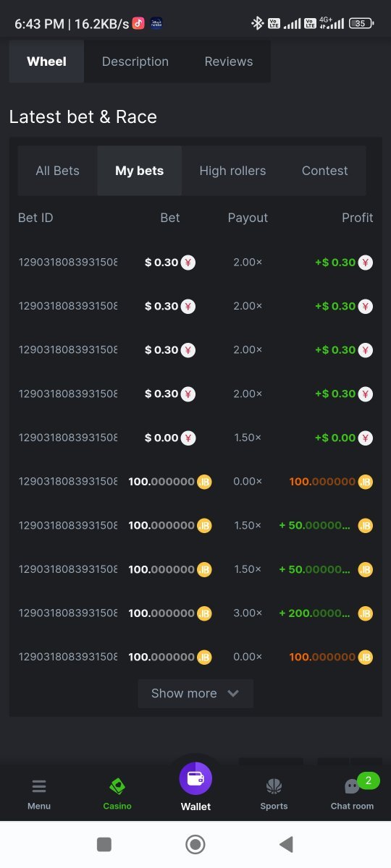Switch to the All Bets tab

point(58,171)
